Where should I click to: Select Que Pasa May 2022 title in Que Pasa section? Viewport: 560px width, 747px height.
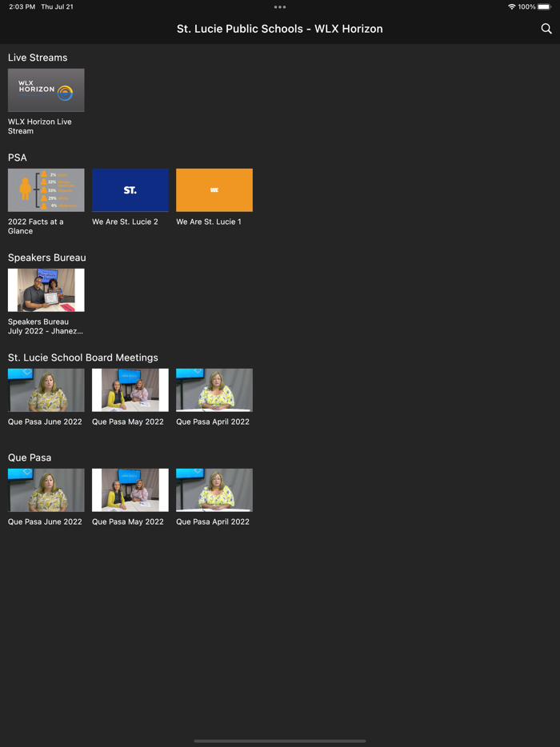click(x=128, y=521)
